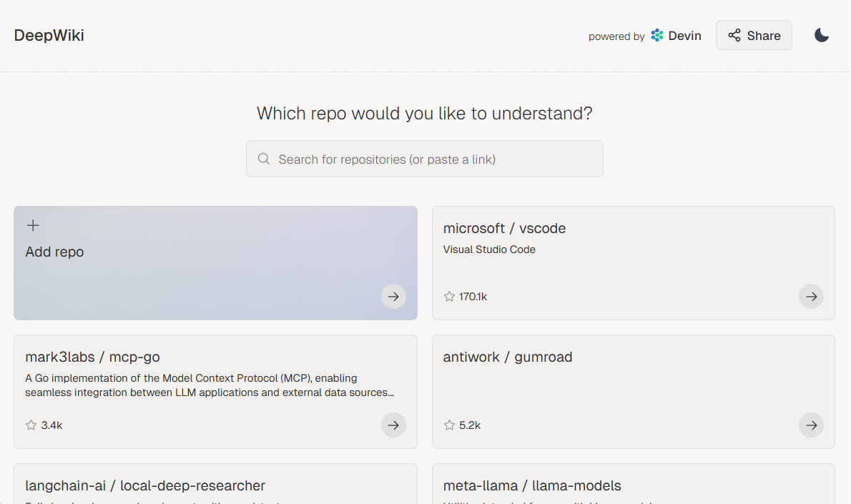Click the Devin link text
This screenshot has height=504, width=851.
click(x=684, y=36)
